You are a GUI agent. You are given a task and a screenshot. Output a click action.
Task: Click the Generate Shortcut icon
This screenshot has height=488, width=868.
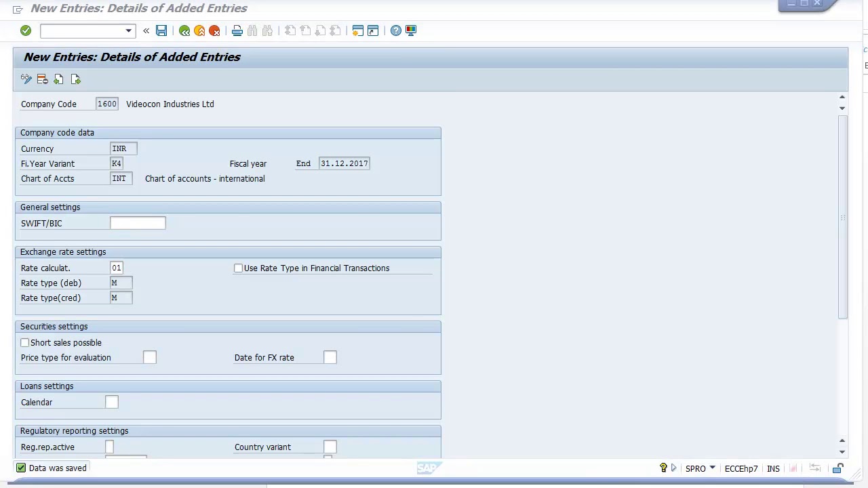click(x=373, y=30)
